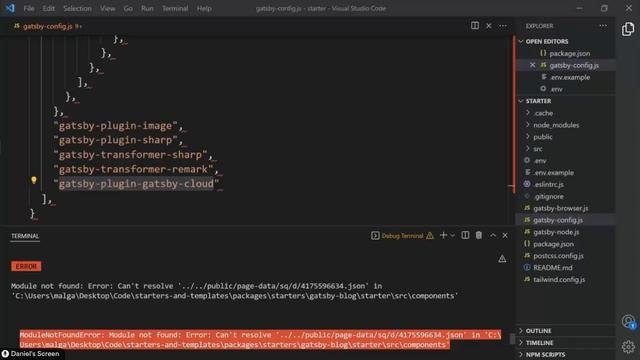Open the View menu
This screenshot has height=360, width=640.
tap(107, 8)
